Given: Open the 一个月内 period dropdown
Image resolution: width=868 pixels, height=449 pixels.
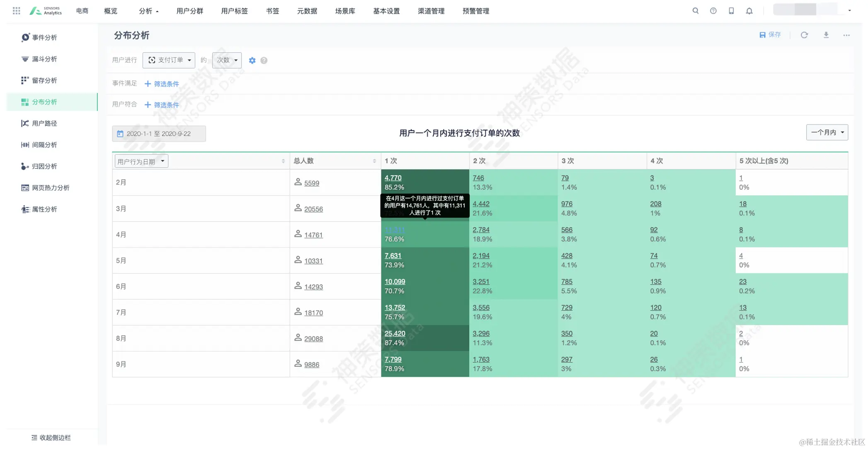Looking at the screenshot, I should pos(827,132).
